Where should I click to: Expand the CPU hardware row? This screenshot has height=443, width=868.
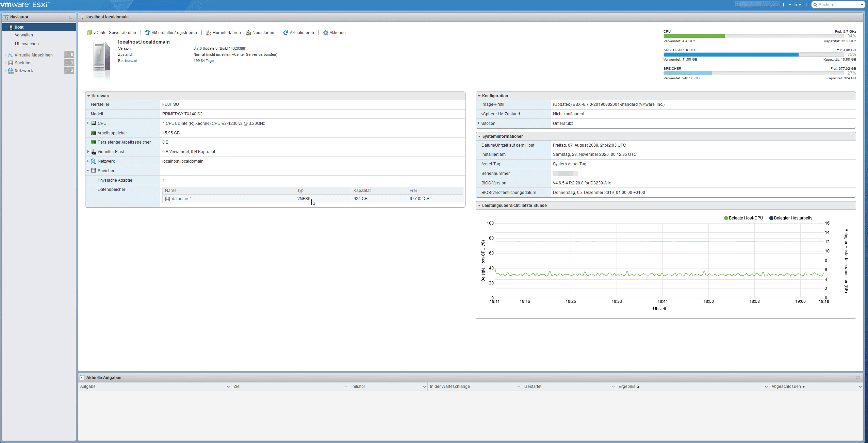(x=88, y=123)
